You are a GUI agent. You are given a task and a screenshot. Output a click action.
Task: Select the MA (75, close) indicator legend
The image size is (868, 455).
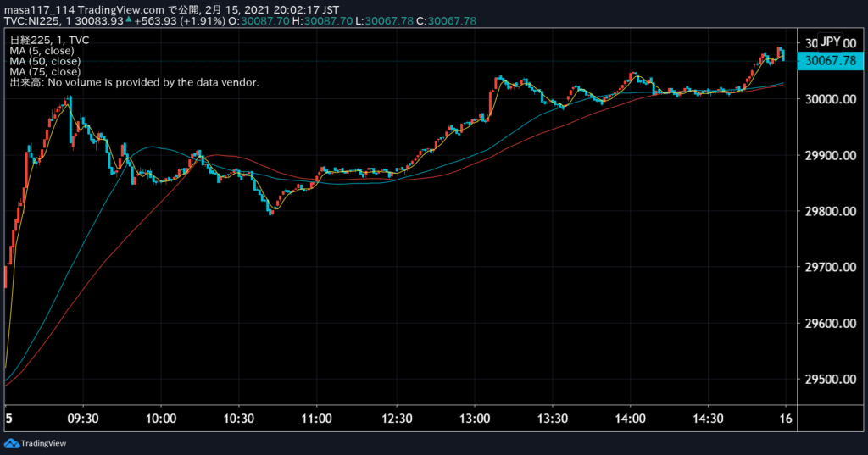(x=45, y=71)
